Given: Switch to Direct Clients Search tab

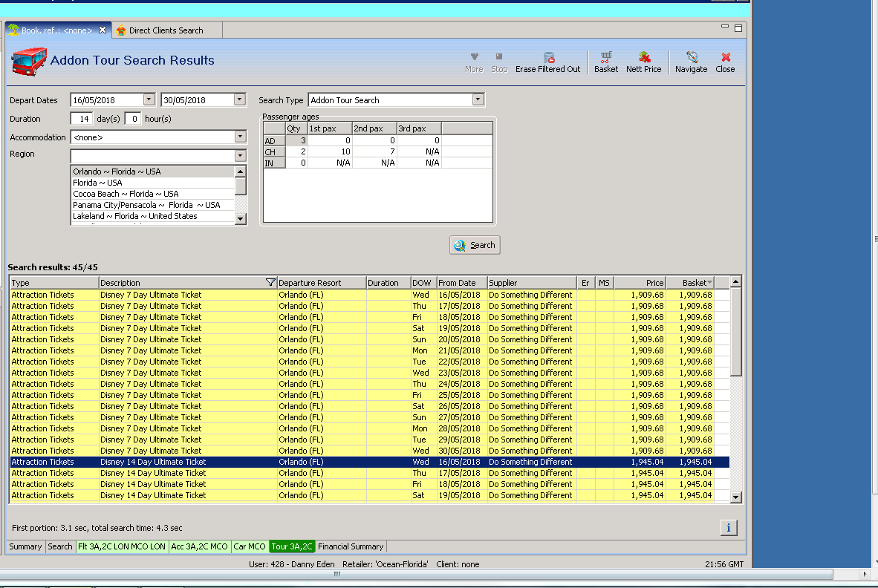Looking at the screenshot, I should click(165, 30).
